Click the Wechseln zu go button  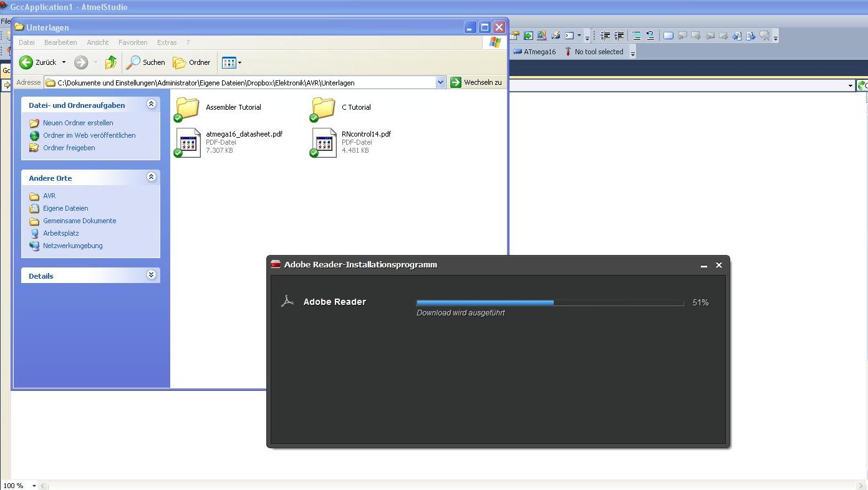[476, 82]
